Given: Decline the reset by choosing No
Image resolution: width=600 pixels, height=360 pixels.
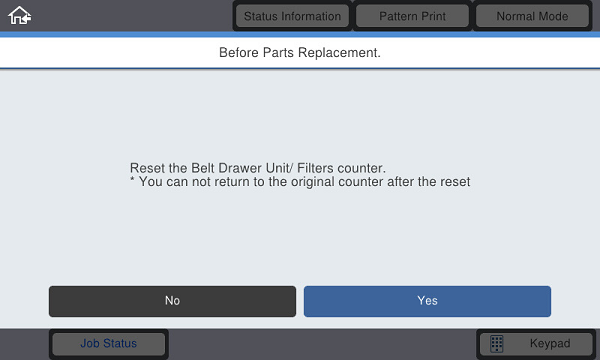Looking at the screenshot, I should click(172, 301).
